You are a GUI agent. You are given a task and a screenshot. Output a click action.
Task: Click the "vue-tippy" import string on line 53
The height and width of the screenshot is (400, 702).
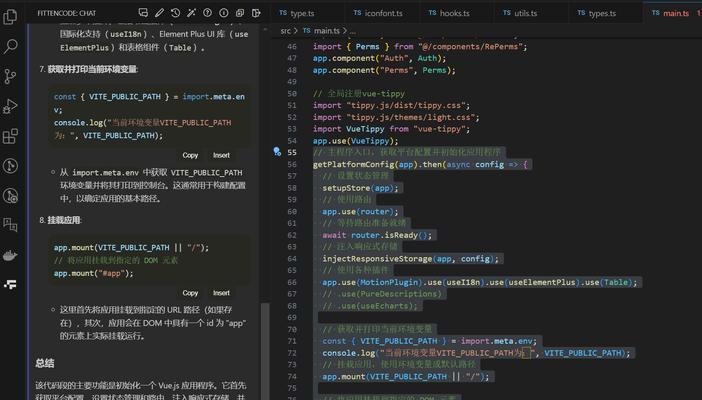click(439, 129)
